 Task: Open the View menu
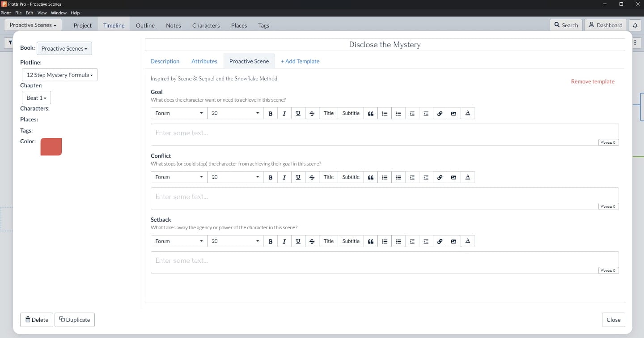[x=42, y=13]
